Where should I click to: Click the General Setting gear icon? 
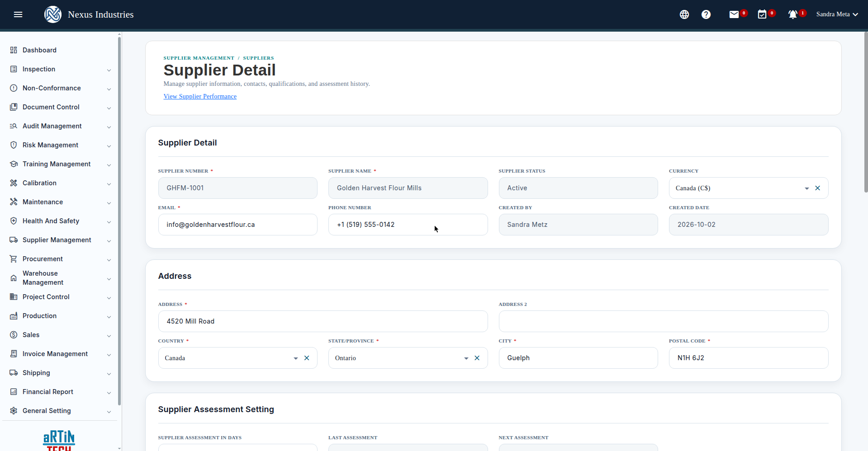click(14, 411)
